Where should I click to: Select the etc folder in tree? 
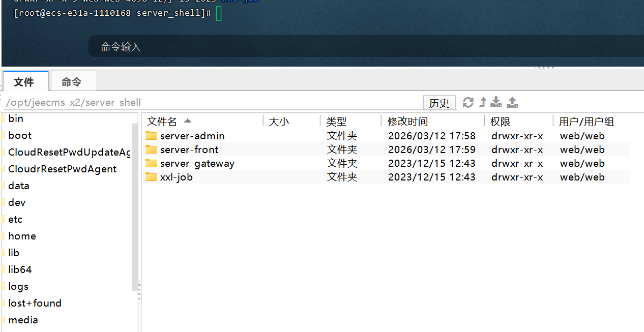[x=15, y=219]
